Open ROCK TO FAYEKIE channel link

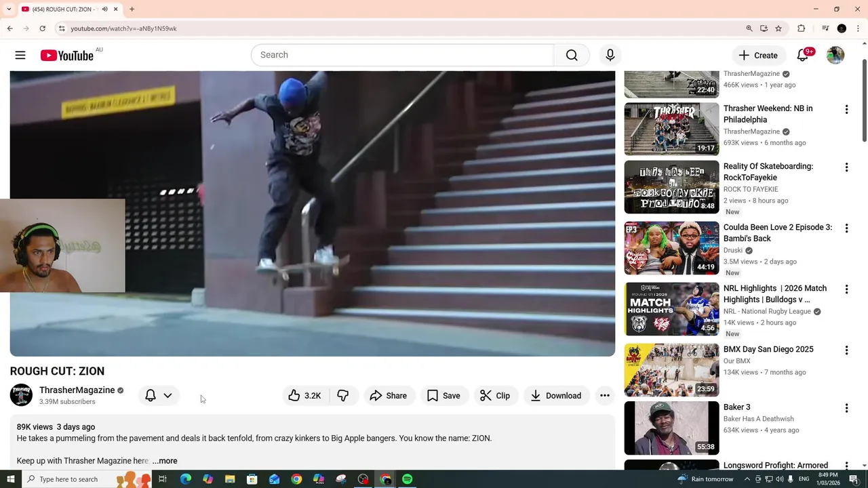(751, 189)
